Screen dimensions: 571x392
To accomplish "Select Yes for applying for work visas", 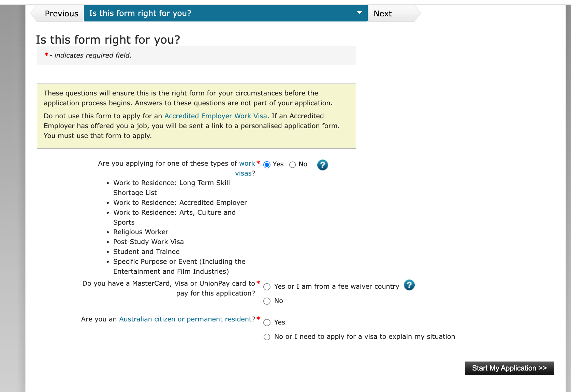I will pos(267,165).
